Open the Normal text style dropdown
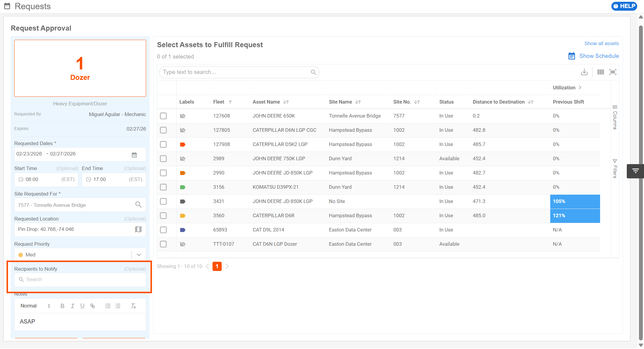This screenshot has height=349, width=644. point(35,306)
